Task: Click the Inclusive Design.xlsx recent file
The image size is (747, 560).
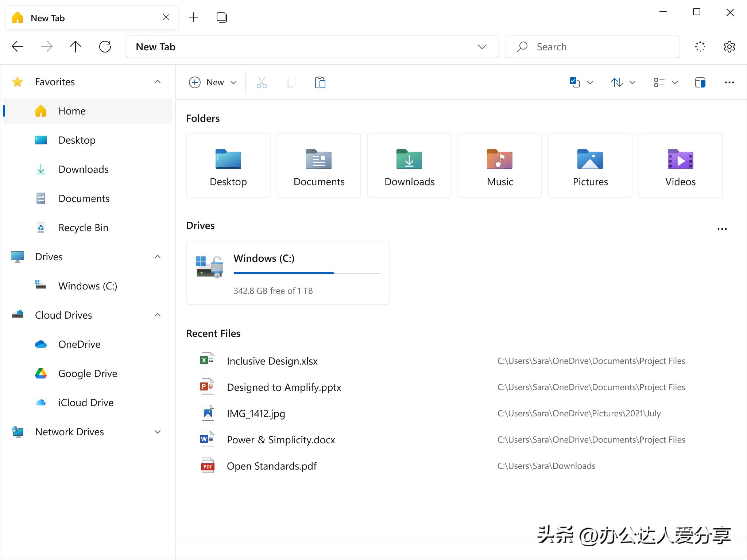Action: click(272, 361)
